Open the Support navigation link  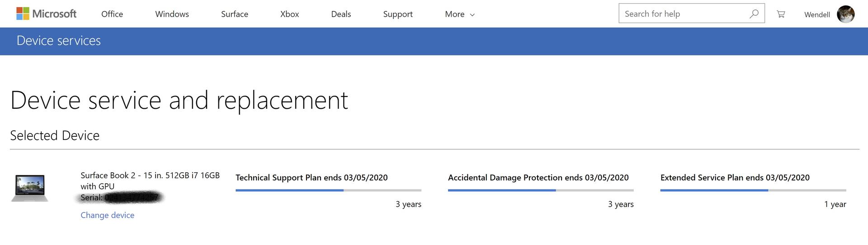click(398, 14)
